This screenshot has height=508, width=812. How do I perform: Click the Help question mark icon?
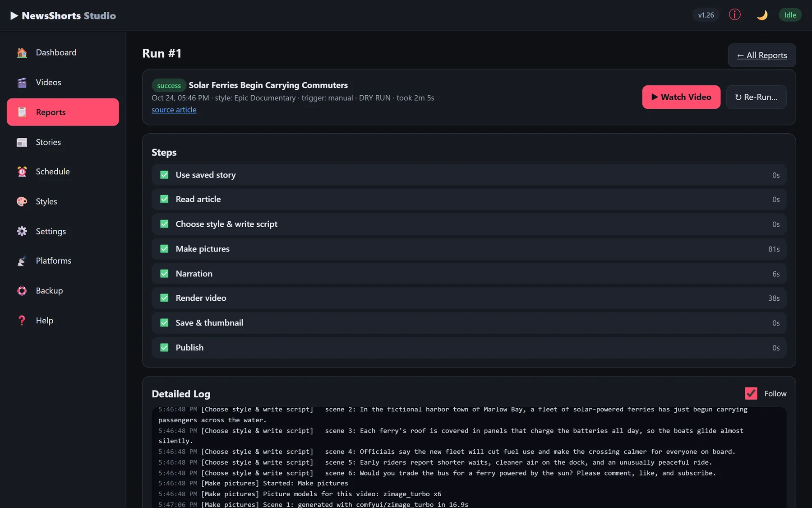tap(22, 320)
